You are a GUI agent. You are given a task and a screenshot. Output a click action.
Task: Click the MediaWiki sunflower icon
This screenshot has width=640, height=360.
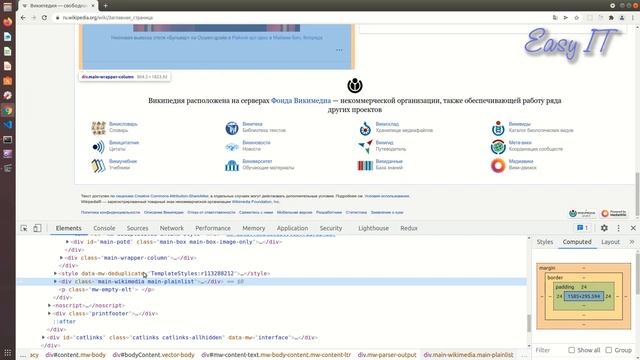click(498, 165)
